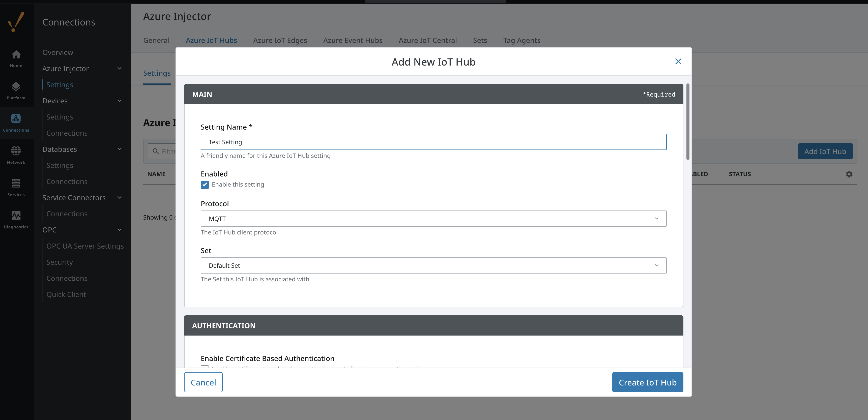Select the Connections sidebar icon
The width and height of the screenshot is (868, 420).
tap(16, 123)
